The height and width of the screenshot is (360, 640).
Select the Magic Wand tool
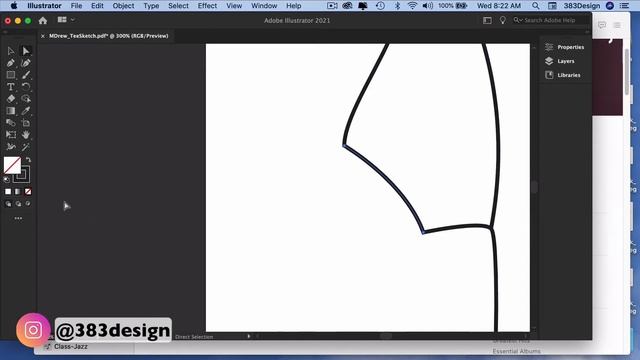[x=26, y=147]
